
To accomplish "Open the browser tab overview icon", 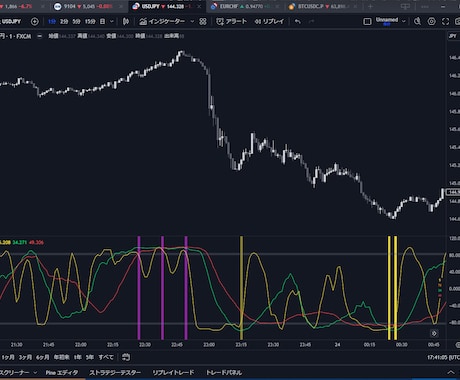I will point(405,6).
